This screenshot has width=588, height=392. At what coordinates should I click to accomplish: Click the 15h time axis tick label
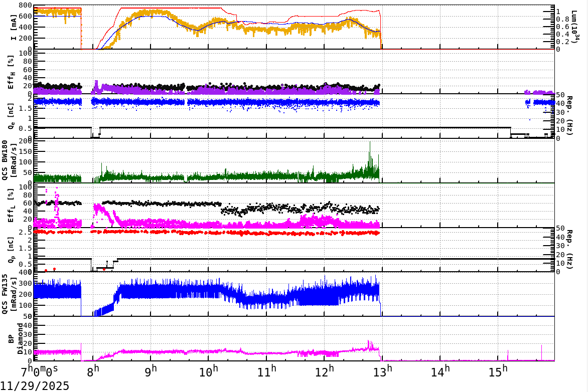point(497,369)
